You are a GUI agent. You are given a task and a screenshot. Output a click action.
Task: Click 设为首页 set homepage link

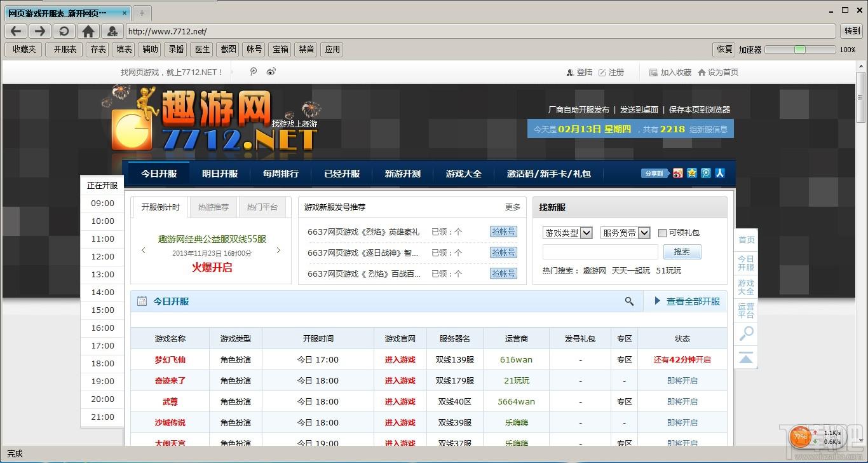pyautogui.click(x=718, y=73)
